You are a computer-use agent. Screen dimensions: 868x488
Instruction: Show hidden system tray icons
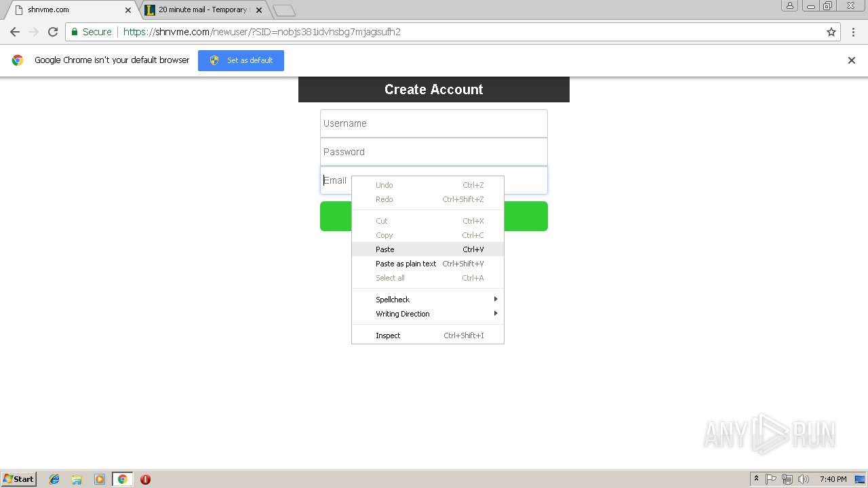tap(757, 479)
